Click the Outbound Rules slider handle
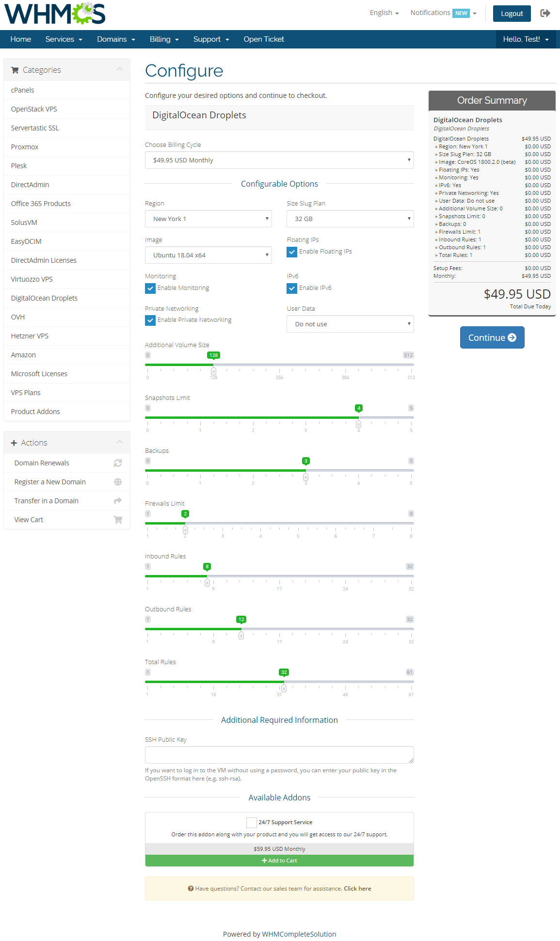The height and width of the screenshot is (941, 560). click(x=241, y=636)
